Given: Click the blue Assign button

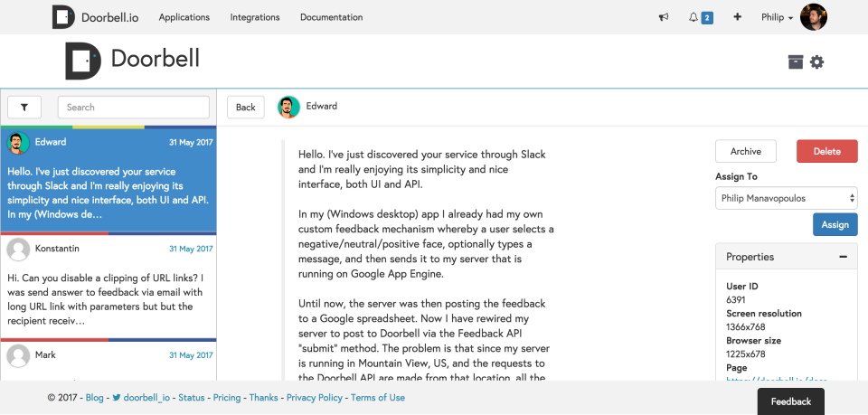Looking at the screenshot, I should (x=835, y=224).
